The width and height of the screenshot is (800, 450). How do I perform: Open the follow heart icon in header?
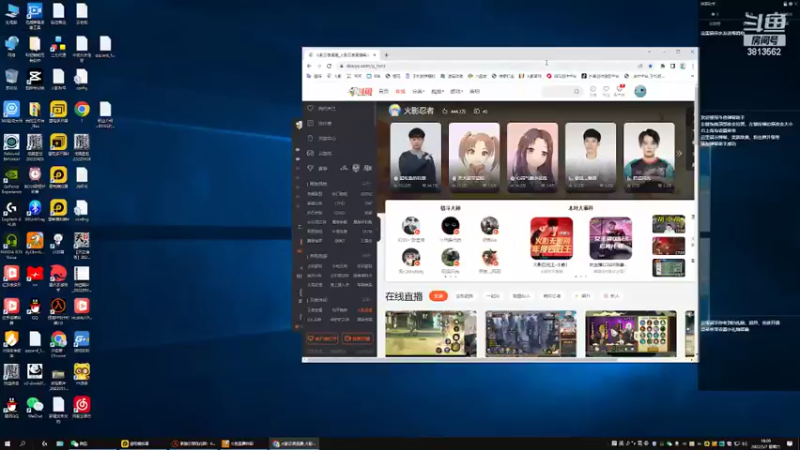point(606,91)
